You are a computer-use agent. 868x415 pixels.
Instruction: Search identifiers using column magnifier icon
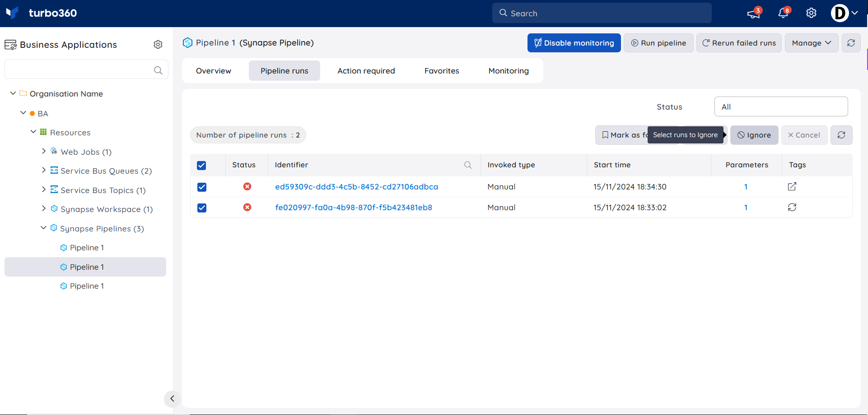point(468,165)
